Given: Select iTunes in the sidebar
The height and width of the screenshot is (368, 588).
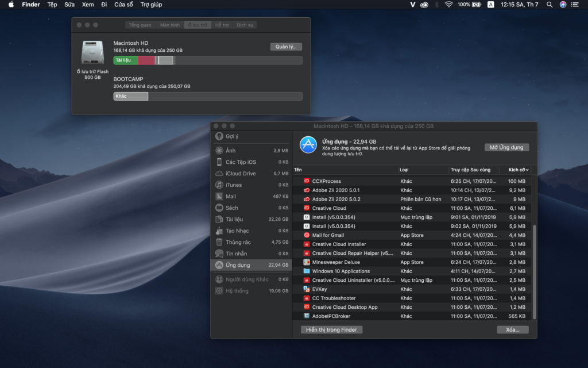Looking at the screenshot, I should (x=252, y=185).
